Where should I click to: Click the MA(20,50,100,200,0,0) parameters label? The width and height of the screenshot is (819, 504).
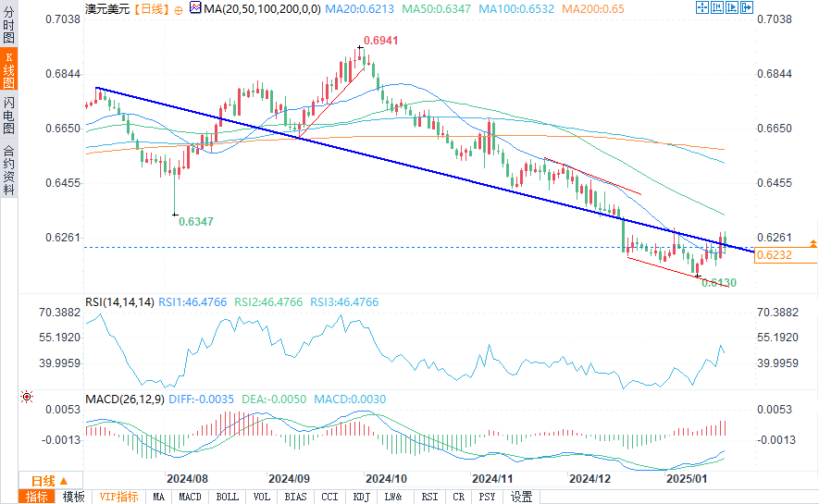point(262,9)
